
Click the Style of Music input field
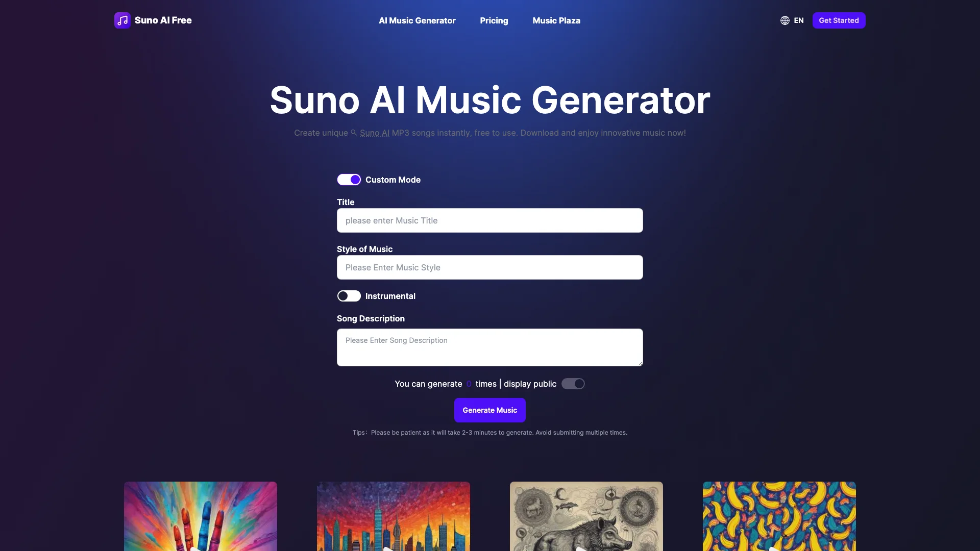(490, 267)
